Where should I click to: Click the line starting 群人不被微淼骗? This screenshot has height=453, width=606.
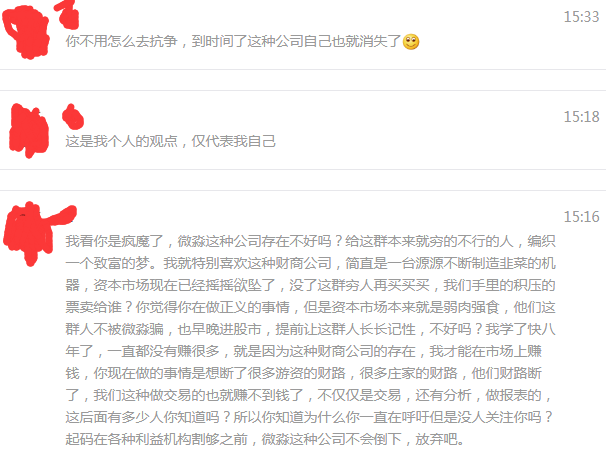310,329
